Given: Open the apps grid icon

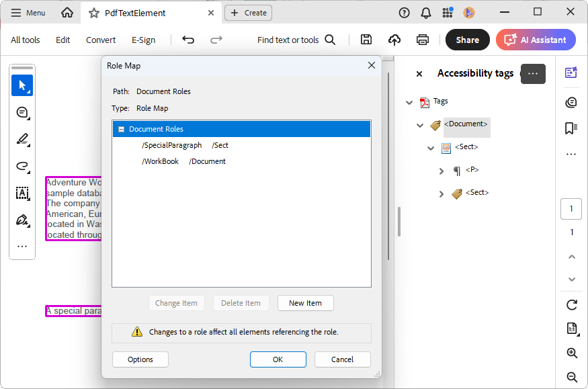Looking at the screenshot, I should point(448,13).
